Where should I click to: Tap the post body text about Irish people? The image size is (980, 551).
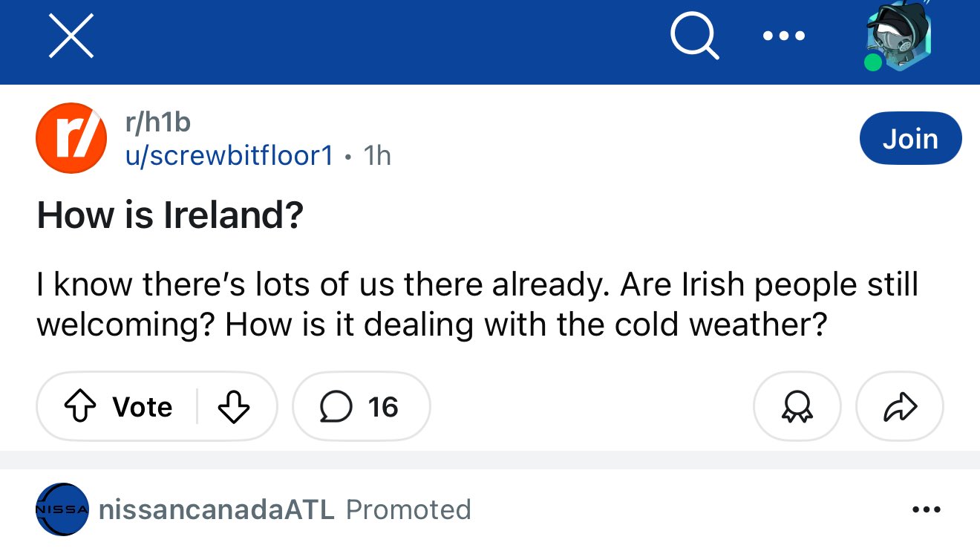tap(477, 304)
